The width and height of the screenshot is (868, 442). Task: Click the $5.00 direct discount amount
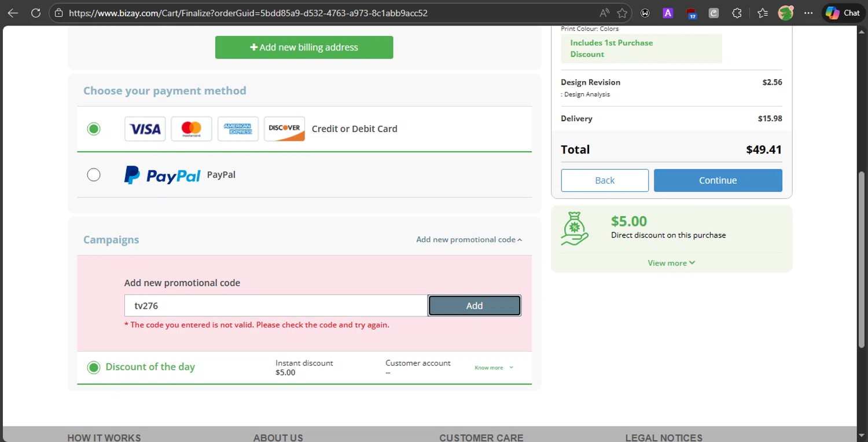(x=629, y=221)
